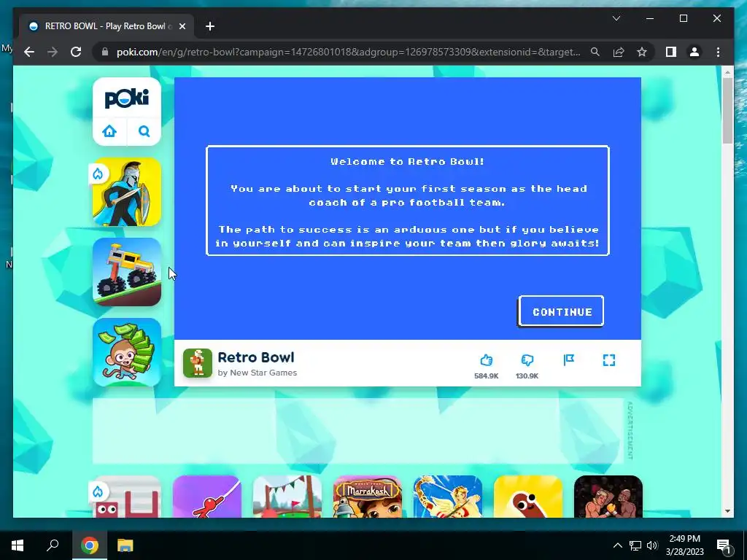This screenshot has width=747, height=560.
Task: Enter fullscreen mode for the game
Action: [609, 360]
